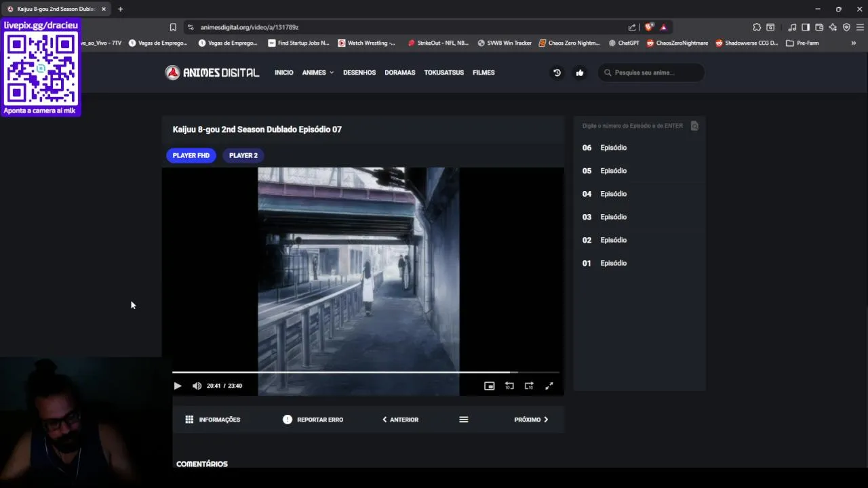Open Watch Wrestling bookmark
868x488 pixels.
(367, 43)
